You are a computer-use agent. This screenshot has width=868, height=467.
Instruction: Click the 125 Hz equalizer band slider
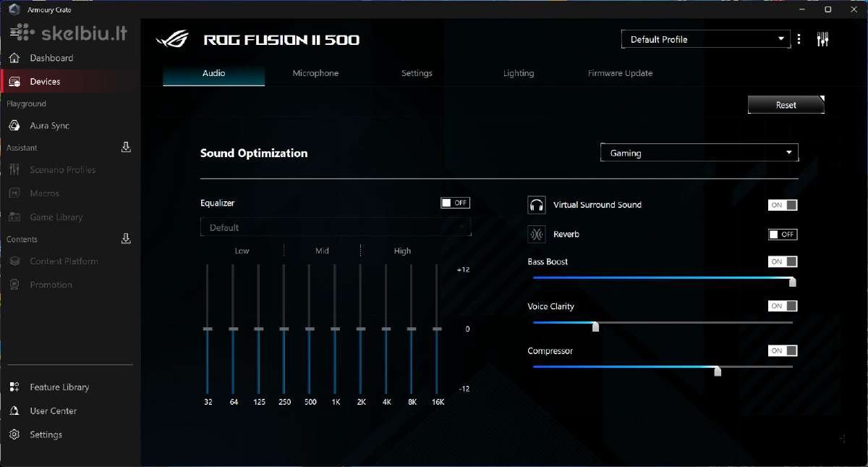259,329
